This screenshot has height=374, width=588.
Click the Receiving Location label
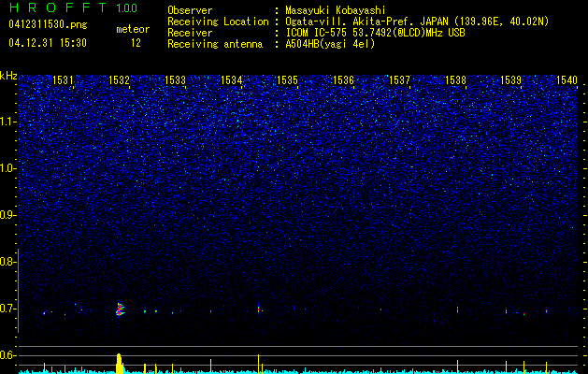pos(218,22)
